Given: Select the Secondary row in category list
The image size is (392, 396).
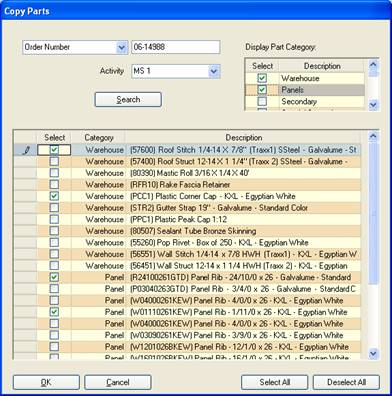Looking at the screenshot, I should (x=305, y=101).
